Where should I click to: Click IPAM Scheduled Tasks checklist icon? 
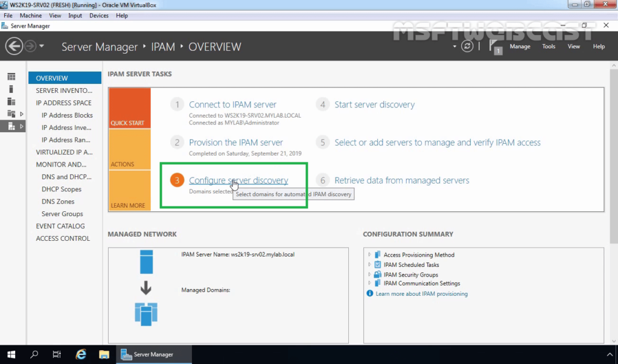pos(378,264)
